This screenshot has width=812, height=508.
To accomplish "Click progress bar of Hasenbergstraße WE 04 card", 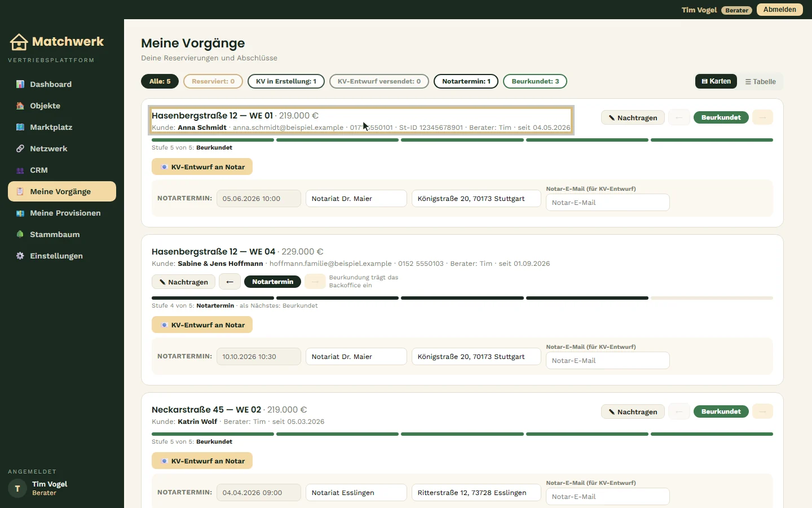I will (x=462, y=298).
